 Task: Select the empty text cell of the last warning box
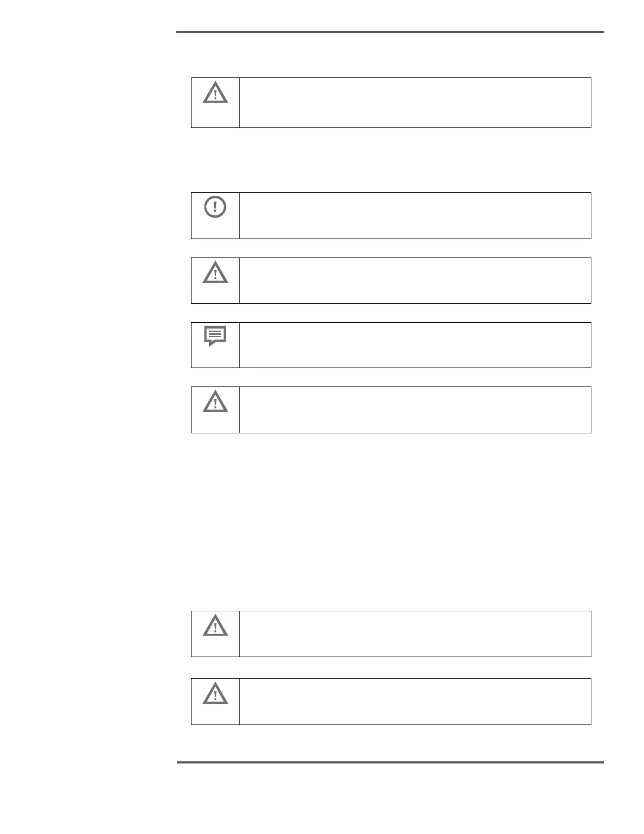(415, 702)
